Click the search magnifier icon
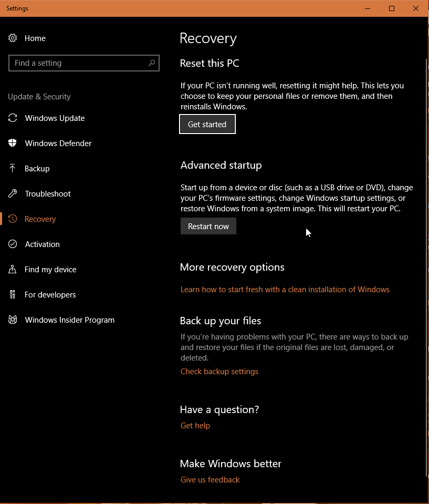The image size is (429, 504). click(152, 63)
